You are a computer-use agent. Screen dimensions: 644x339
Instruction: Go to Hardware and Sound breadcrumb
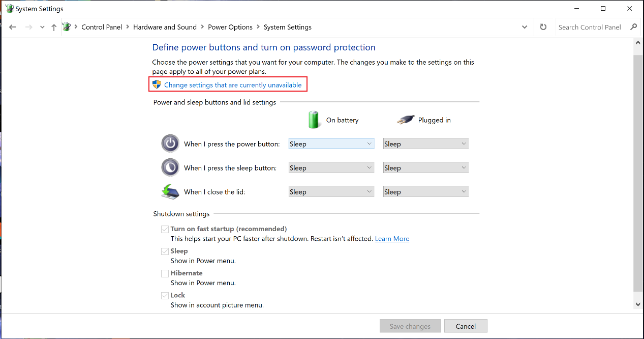[x=165, y=27]
